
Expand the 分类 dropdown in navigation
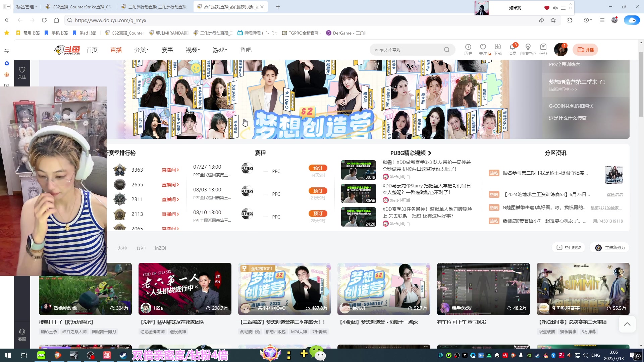click(141, 50)
